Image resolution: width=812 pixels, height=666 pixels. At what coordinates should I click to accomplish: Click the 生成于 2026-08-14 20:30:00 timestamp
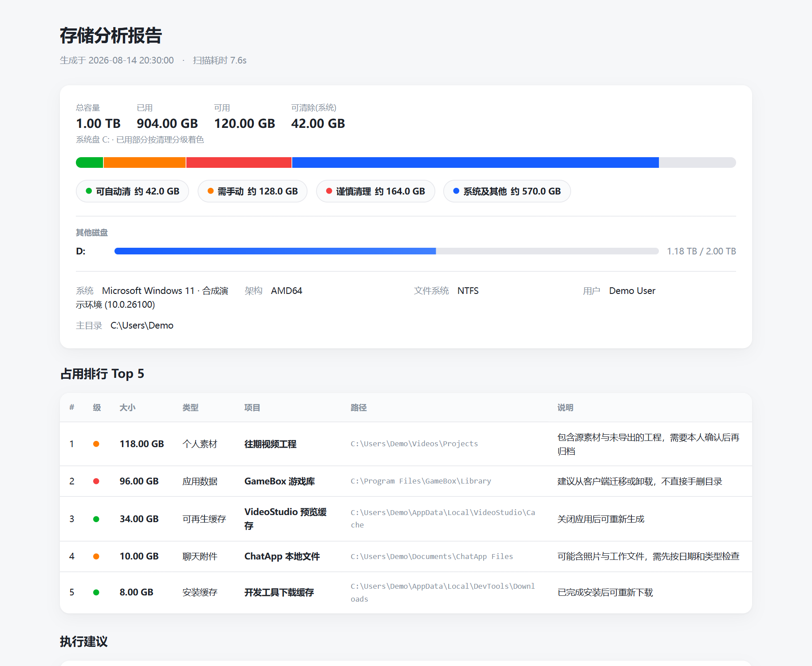pyautogui.click(x=117, y=60)
